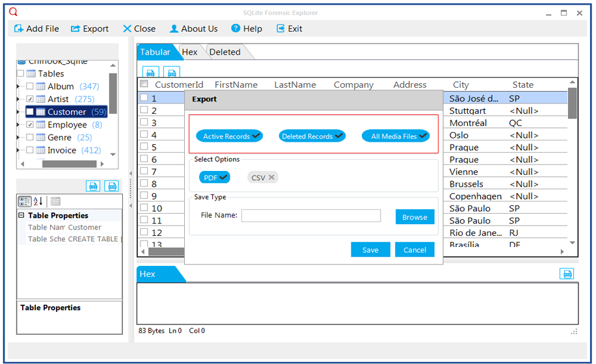Viewport: 596px width, 364px height.
Task: Switch to the Hex tab
Action: (x=190, y=52)
